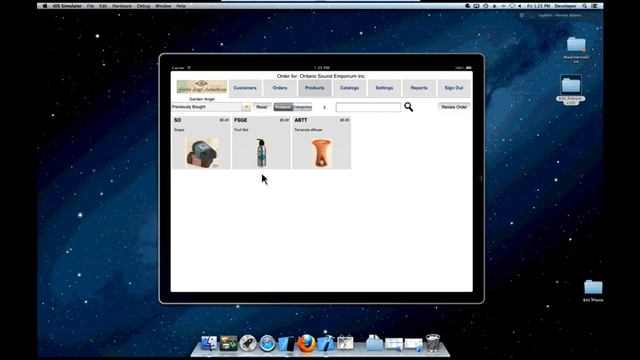Open the Debug menu

coord(143,6)
